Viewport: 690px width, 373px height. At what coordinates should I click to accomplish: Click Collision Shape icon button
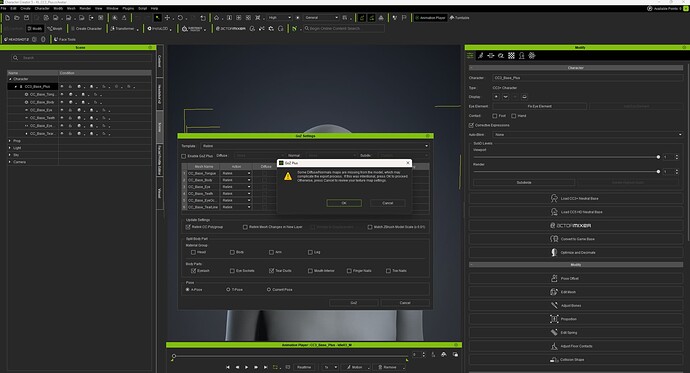click(x=576, y=359)
